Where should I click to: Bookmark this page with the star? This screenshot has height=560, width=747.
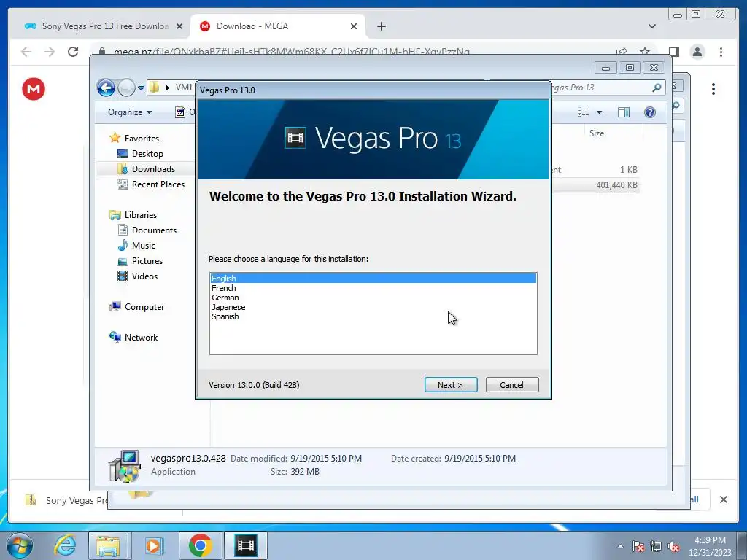click(645, 52)
